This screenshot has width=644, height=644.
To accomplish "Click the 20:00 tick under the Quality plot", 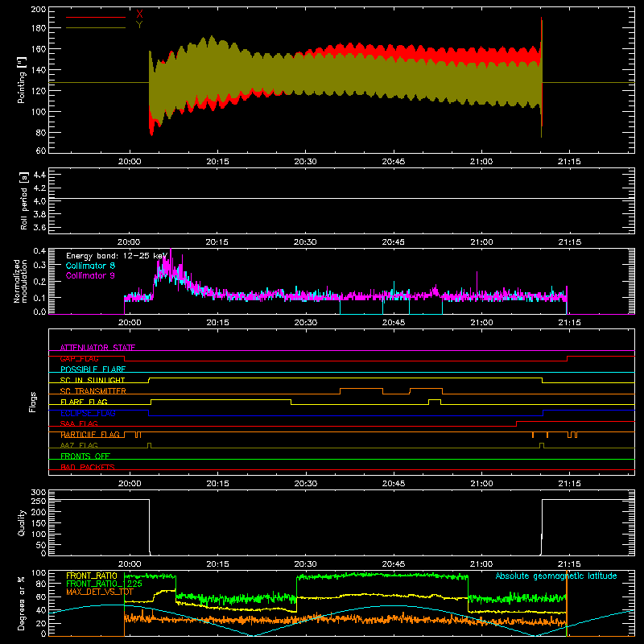I will pyautogui.click(x=130, y=564).
